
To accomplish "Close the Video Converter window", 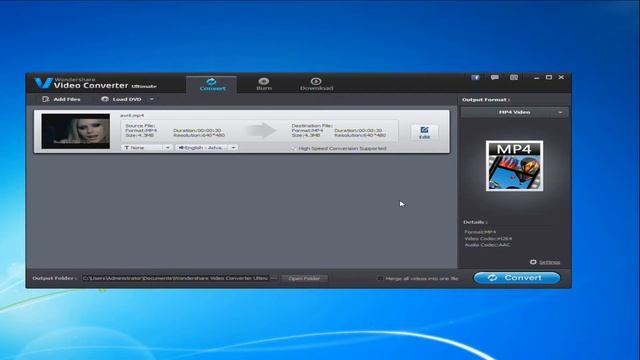I will point(562,78).
